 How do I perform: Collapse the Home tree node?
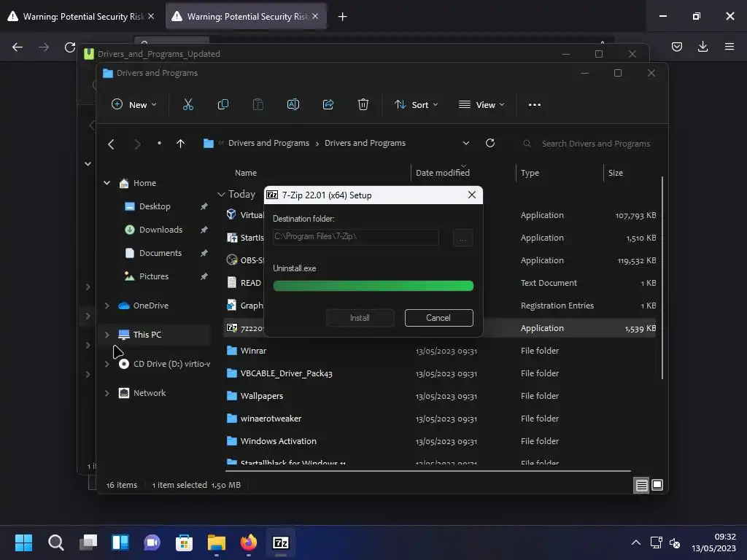point(107,183)
